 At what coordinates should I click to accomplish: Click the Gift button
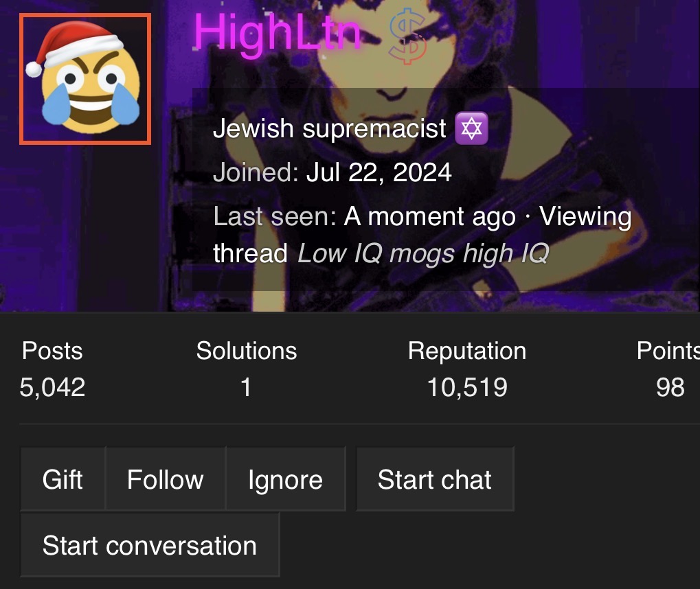pos(63,478)
